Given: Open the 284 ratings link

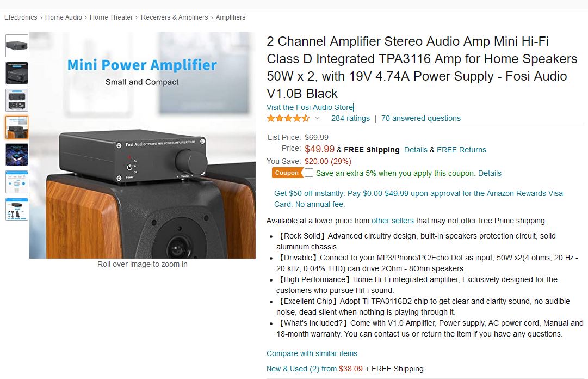Looking at the screenshot, I should click(350, 119).
